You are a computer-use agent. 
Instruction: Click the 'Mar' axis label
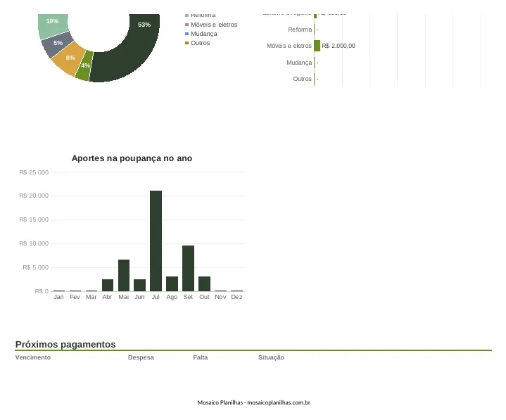click(x=91, y=297)
